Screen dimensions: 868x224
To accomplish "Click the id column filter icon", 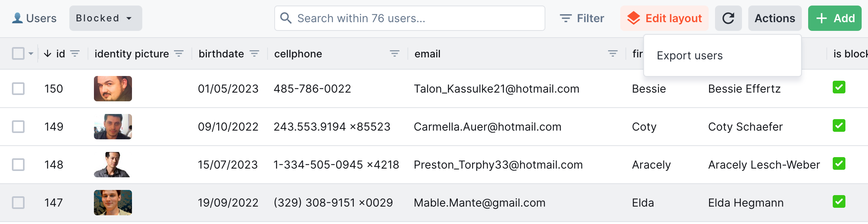I will click(75, 53).
